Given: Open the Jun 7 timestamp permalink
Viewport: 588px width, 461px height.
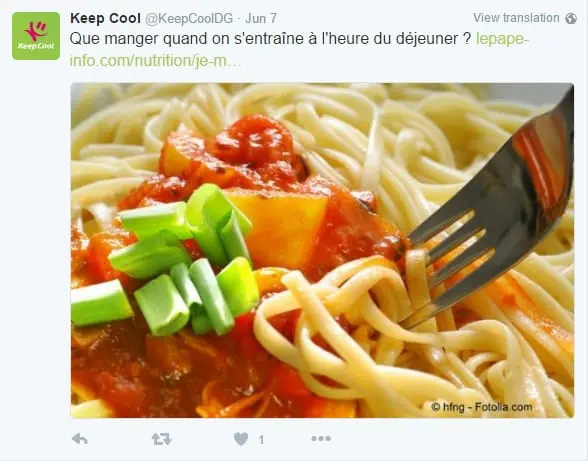Looking at the screenshot, I should coord(261,18).
